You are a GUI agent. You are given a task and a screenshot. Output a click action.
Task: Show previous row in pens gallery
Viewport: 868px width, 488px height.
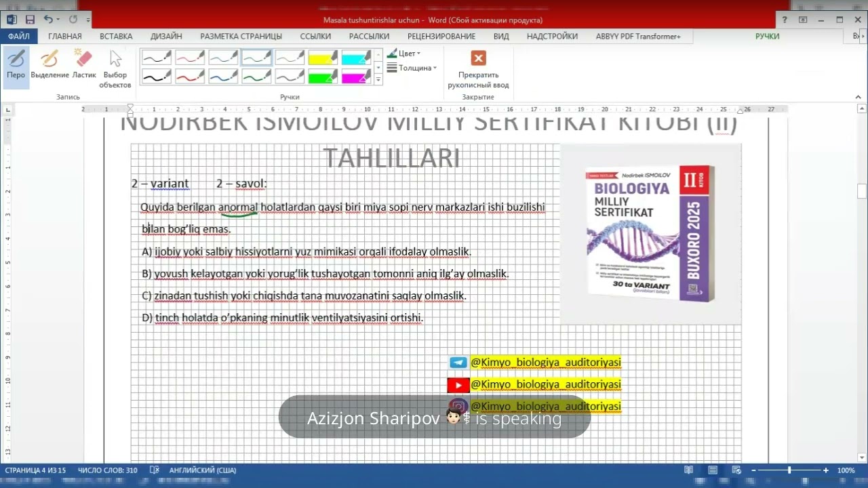pyautogui.click(x=378, y=54)
